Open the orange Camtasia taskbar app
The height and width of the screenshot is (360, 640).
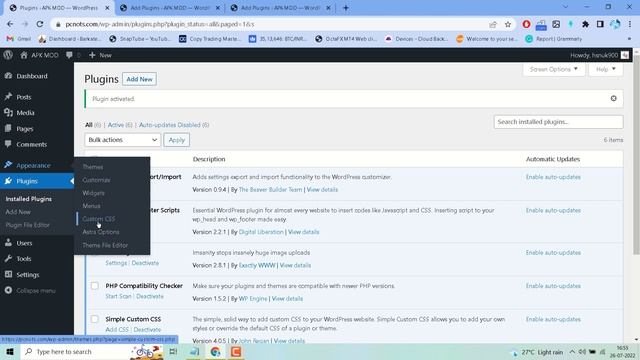(x=236, y=351)
